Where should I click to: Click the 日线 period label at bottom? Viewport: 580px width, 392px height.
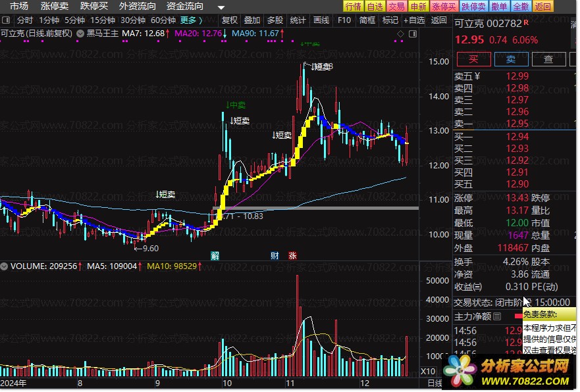(x=435, y=383)
